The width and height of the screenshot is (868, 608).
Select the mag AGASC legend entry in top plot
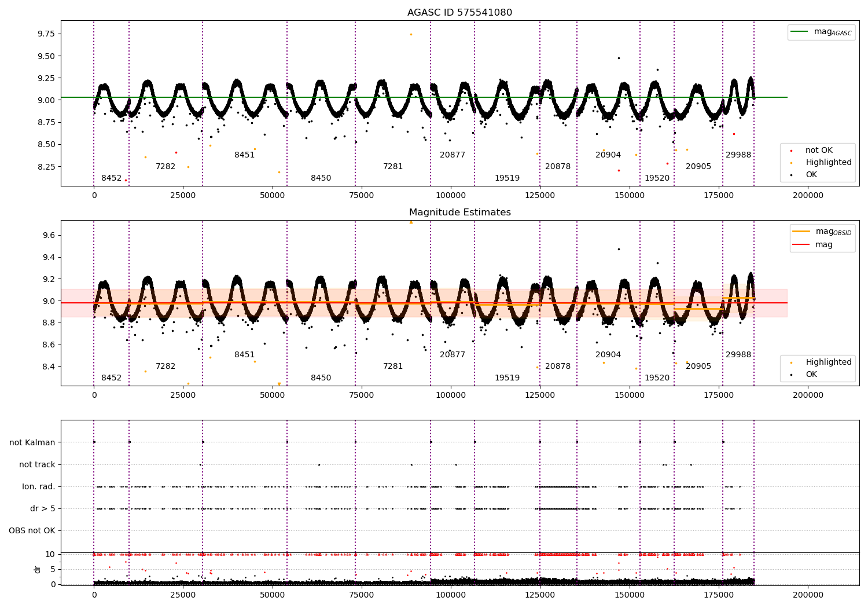821,32
